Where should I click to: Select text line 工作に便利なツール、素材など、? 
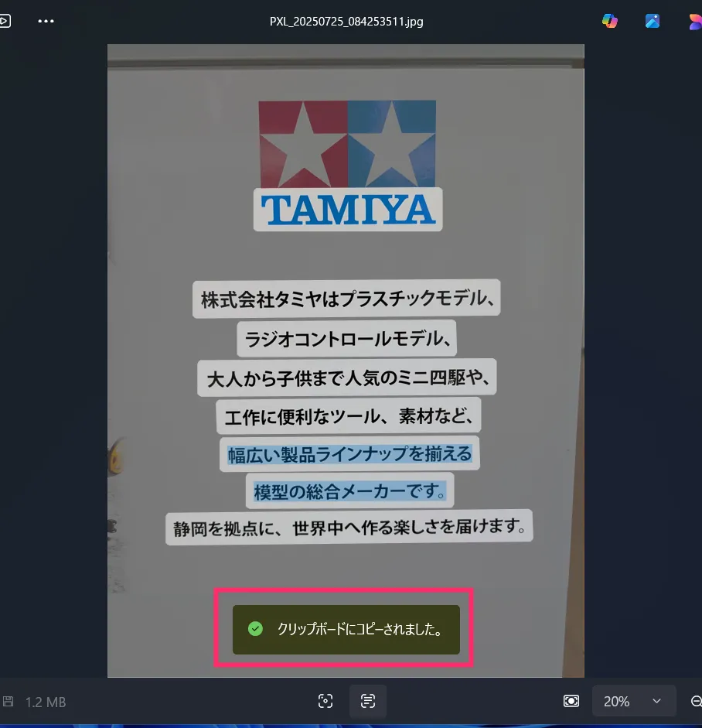point(349,416)
